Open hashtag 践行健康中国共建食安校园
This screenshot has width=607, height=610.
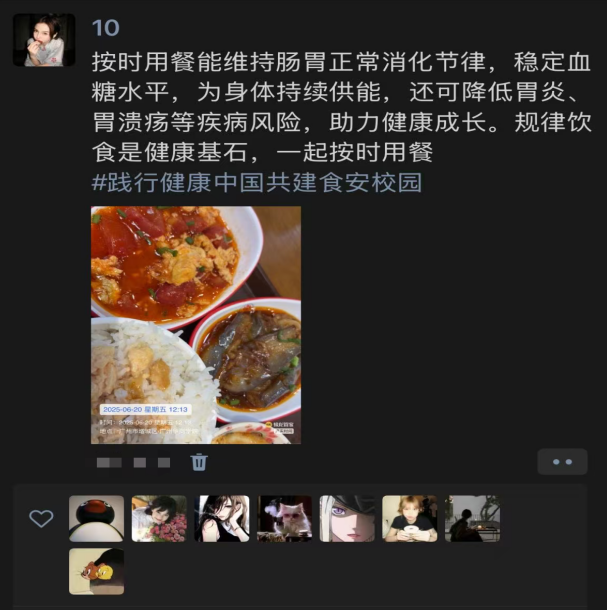[257, 182]
